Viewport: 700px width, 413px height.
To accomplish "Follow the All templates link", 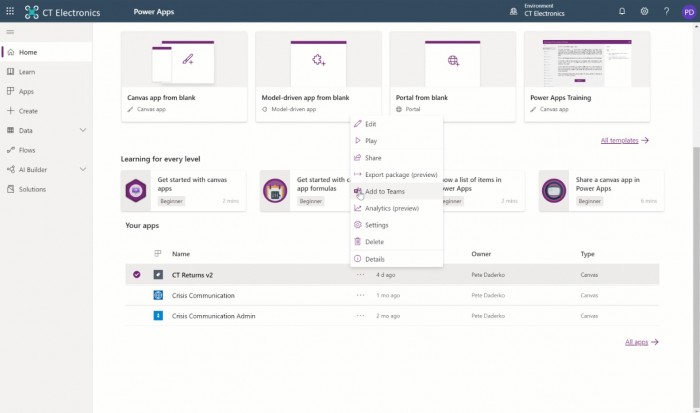I will tap(624, 140).
